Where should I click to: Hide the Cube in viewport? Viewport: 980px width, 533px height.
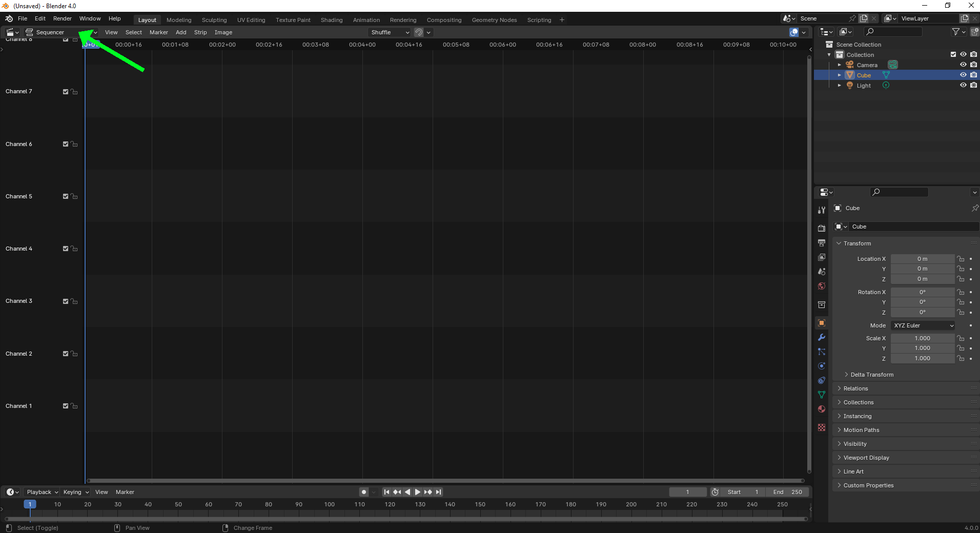(x=963, y=75)
